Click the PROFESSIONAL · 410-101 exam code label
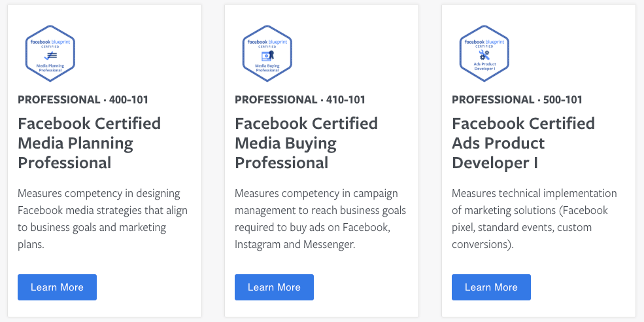The width and height of the screenshot is (644, 322). pyautogui.click(x=300, y=100)
